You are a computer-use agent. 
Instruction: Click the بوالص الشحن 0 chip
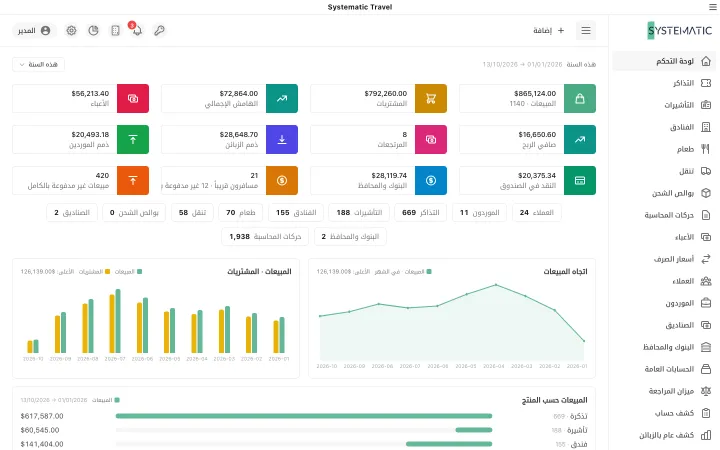coord(134,213)
